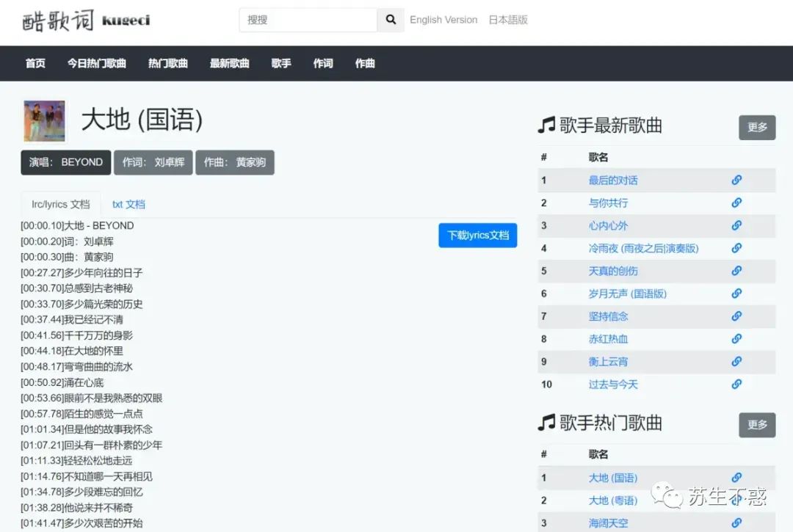Open the song 天真的创伤
This screenshot has width=793, height=532.
click(613, 272)
